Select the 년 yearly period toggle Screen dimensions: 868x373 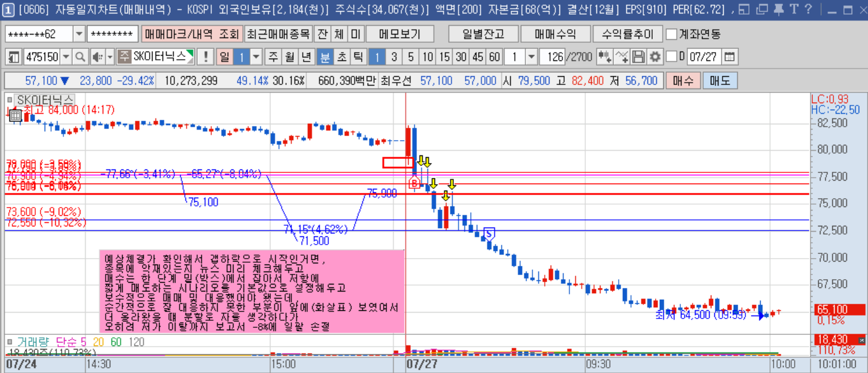(x=306, y=57)
